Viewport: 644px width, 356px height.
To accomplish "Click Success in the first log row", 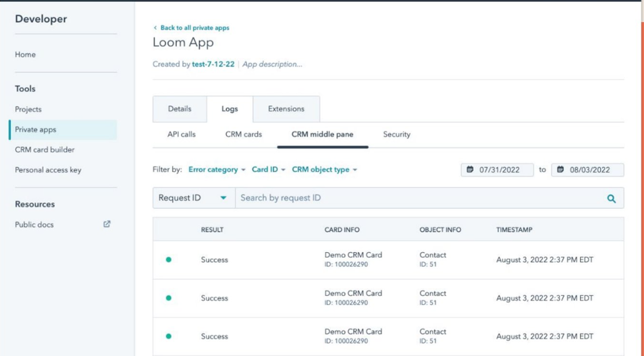I will pyautogui.click(x=214, y=260).
